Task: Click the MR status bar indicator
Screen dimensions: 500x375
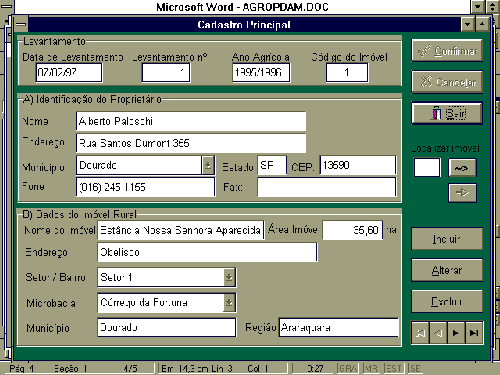Action: [x=371, y=368]
